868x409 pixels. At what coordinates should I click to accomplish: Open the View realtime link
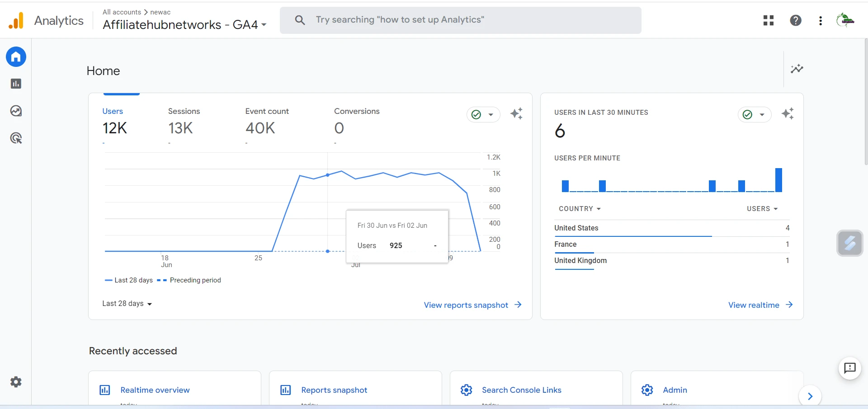[x=760, y=305]
